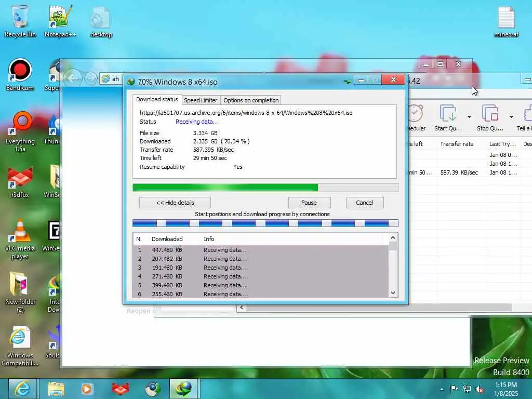Screen dimensions: 532x399
Task: Click the Transfer rate column header in IDM list
Action: click(457, 144)
